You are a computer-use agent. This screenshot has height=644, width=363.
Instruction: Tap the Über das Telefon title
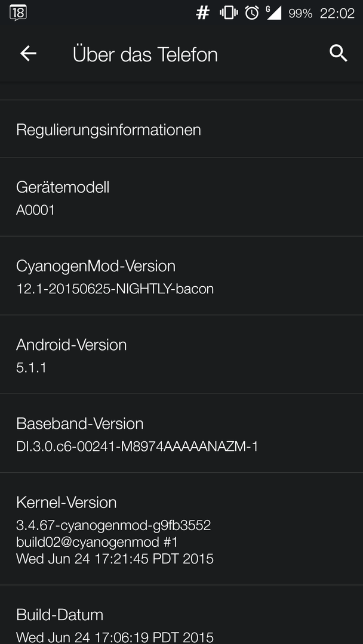coord(145,54)
